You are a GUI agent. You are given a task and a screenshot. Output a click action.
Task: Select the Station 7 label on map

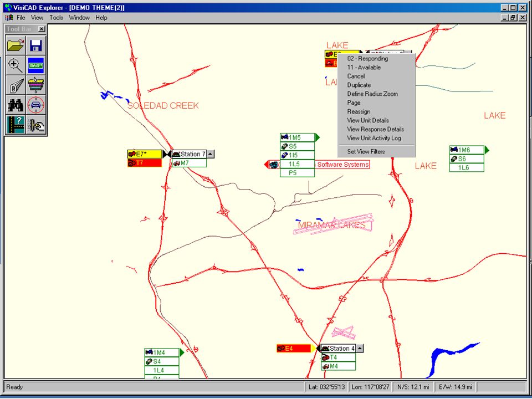coord(189,154)
